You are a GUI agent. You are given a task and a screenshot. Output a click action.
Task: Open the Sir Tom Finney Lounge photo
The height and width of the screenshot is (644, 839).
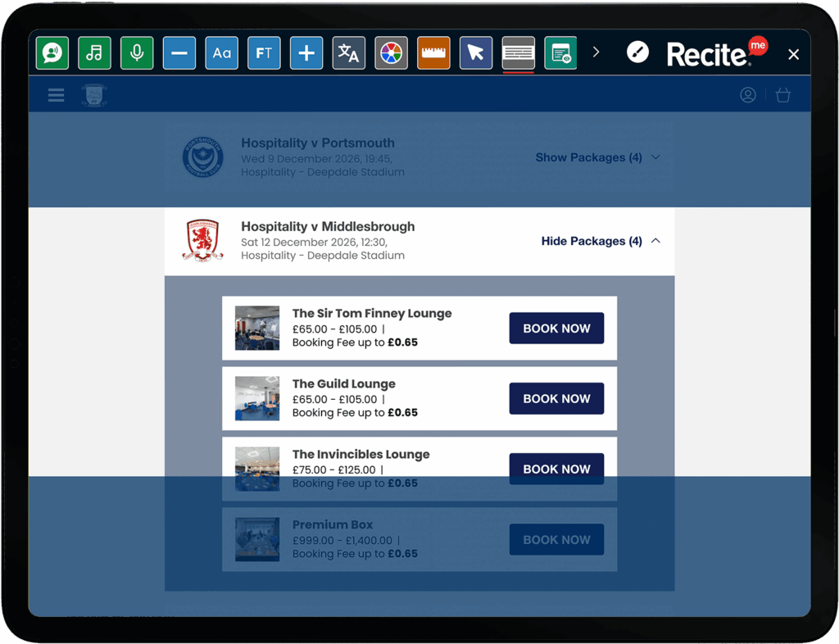coord(257,328)
